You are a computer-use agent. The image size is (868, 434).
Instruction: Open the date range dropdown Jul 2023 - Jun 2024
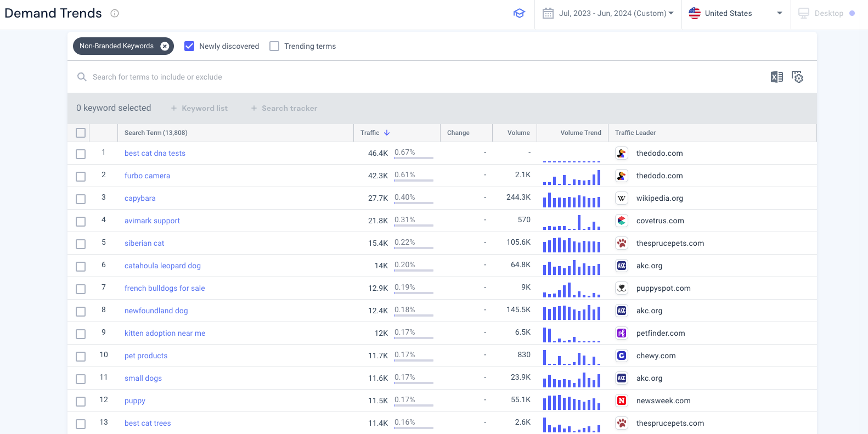(616, 13)
